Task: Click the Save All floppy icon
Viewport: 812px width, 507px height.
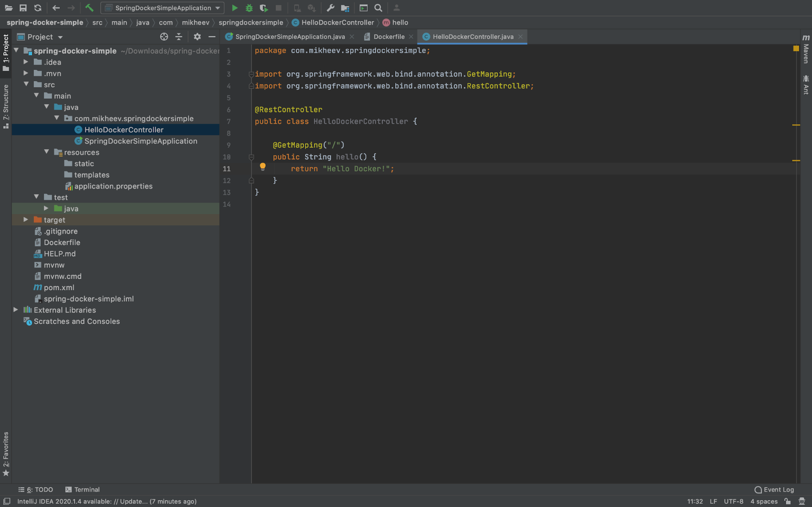Action: coord(23,8)
